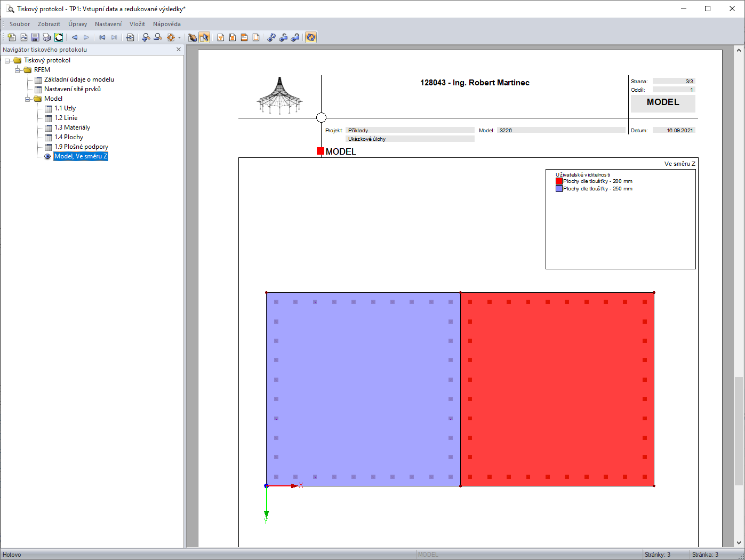Click the Stránka: 3 status bar entry
This screenshot has height=560, width=745.
pyautogui.click(x=705, y=555)
